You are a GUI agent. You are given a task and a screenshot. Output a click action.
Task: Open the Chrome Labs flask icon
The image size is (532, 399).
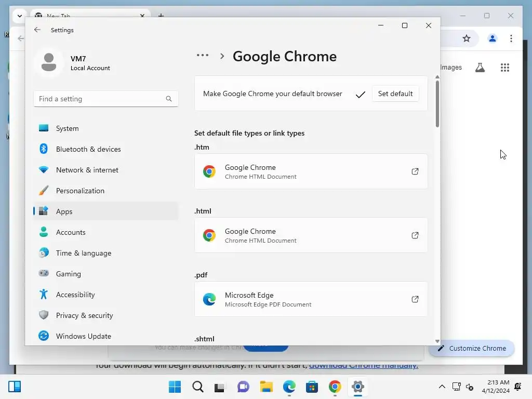(480, 68)
